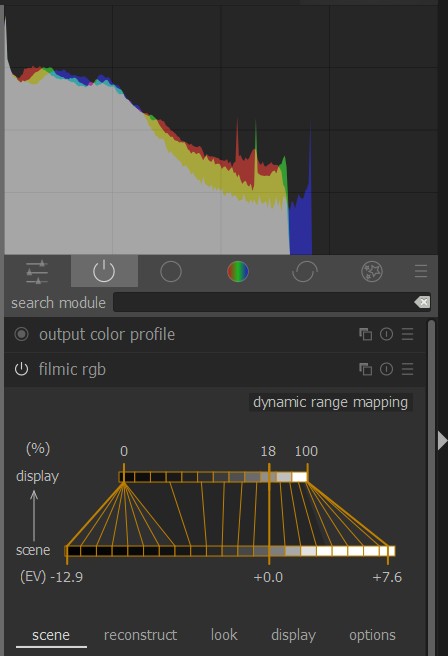Create new instance of filmic rgb
The image size is (448, 656).
(x=366, y=369)
